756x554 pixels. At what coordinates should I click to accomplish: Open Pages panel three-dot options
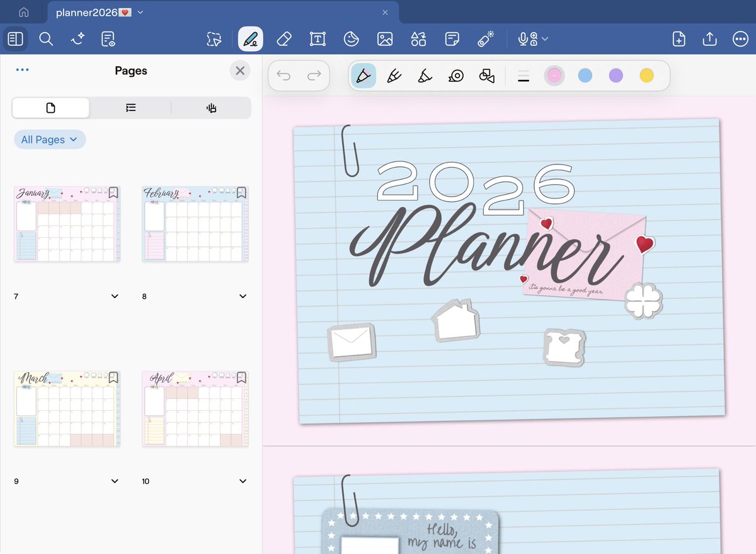point(22,70)
